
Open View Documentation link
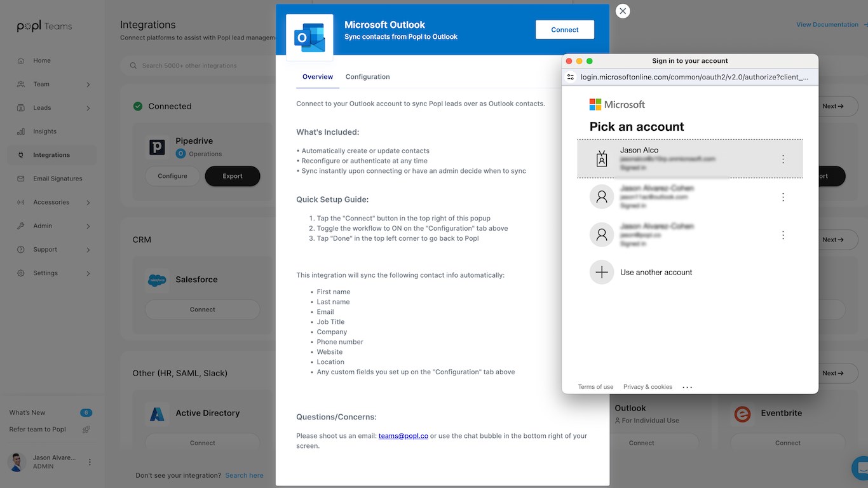827,25
